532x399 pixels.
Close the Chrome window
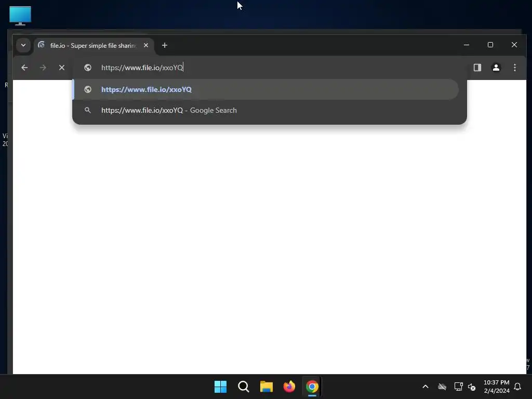[514, 45]
